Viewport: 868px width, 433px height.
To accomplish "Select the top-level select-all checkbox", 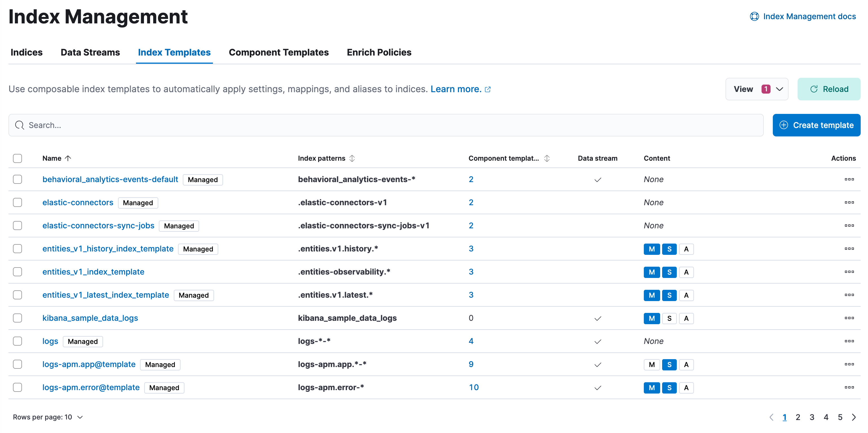I will pos(17,158).
